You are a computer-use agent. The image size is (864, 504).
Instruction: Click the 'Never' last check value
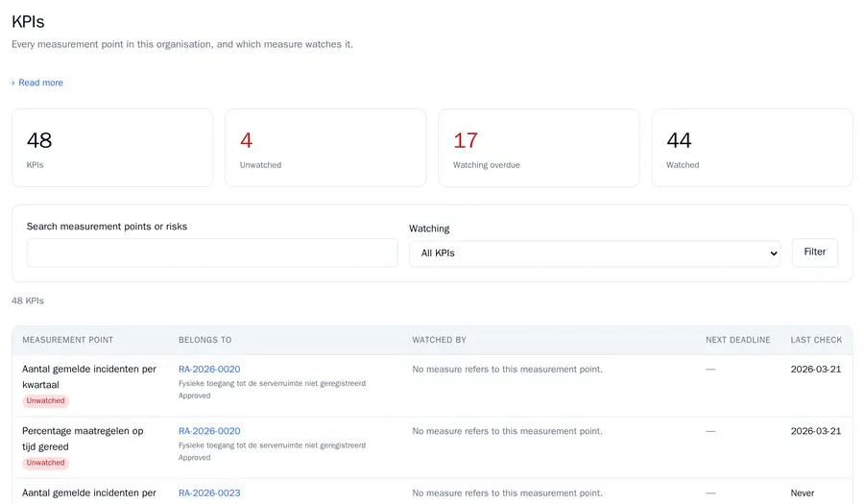click(803, 493)
